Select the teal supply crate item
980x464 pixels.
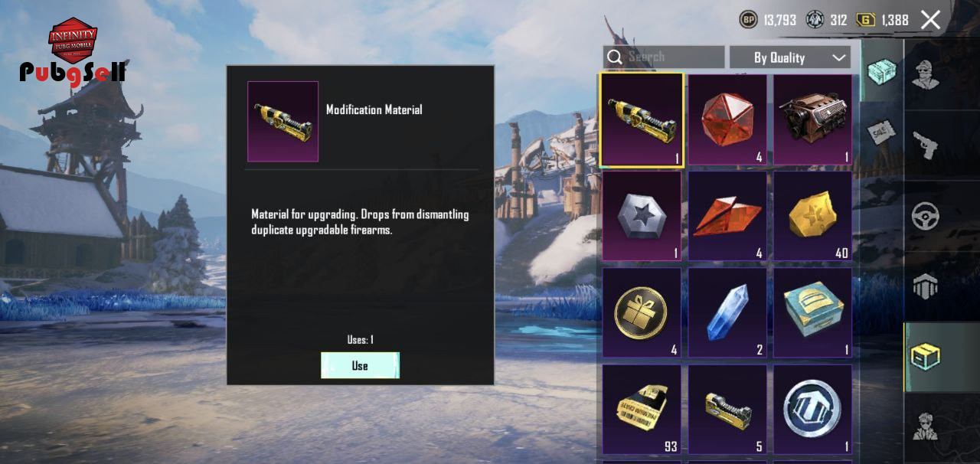(x=812, y=312)
